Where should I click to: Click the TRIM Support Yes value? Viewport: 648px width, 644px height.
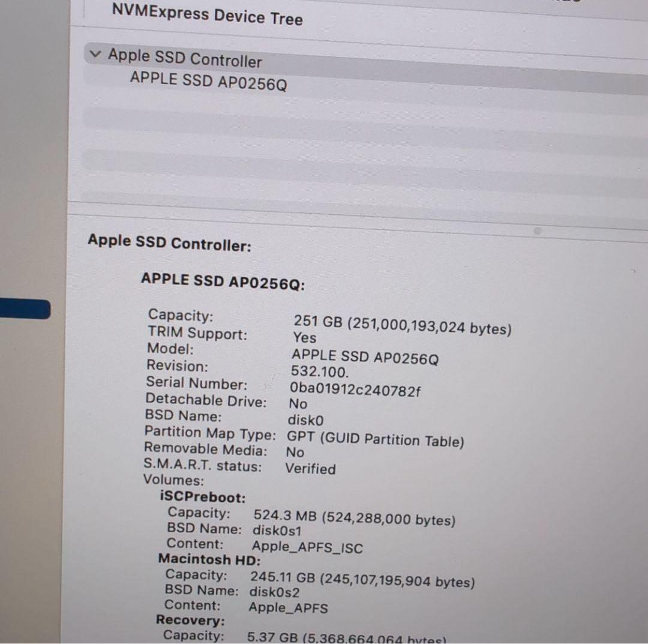304,337
